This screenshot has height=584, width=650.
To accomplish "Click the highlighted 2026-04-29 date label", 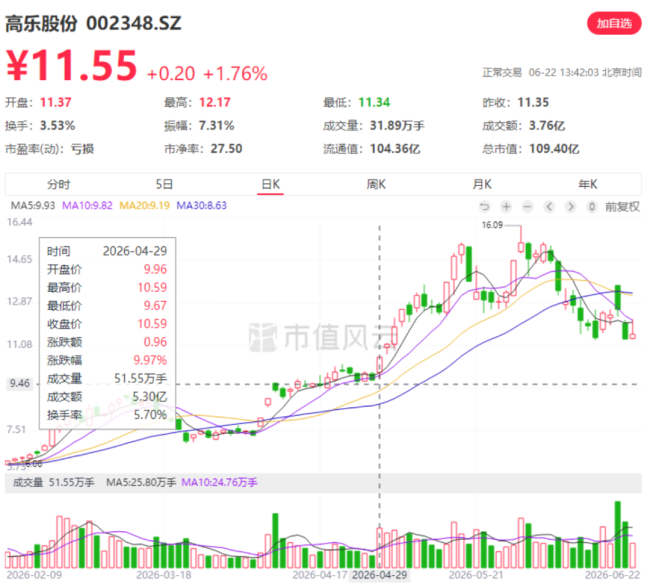I will point(379,575).
